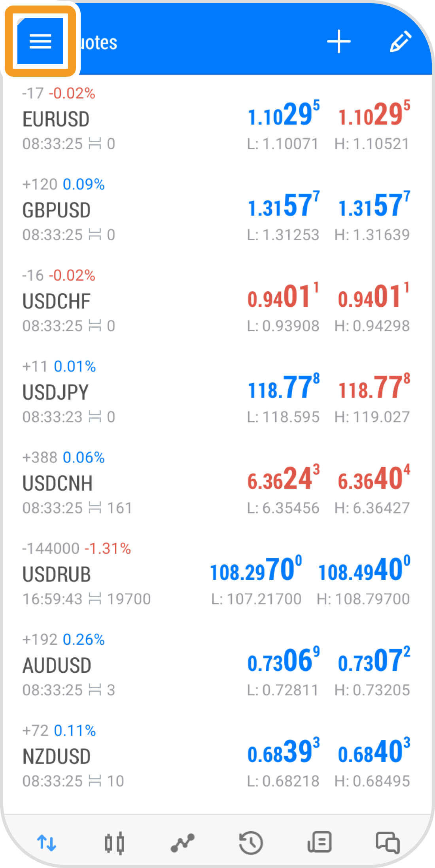
Task: Open the hamburger side menu
Action: pyautogui.click(x=40, y=41)
